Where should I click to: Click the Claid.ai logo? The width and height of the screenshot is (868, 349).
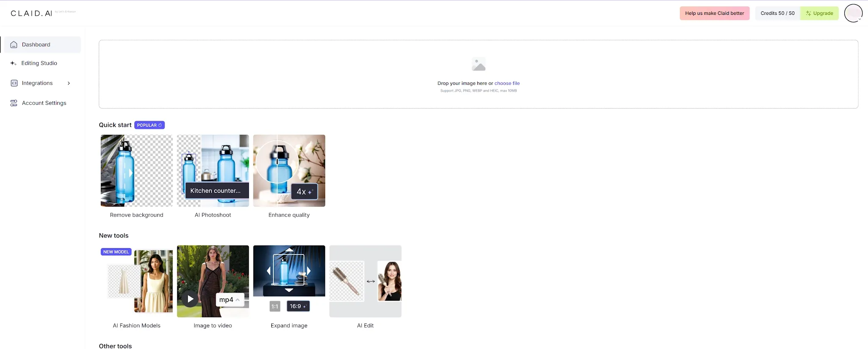coord(32,13)
